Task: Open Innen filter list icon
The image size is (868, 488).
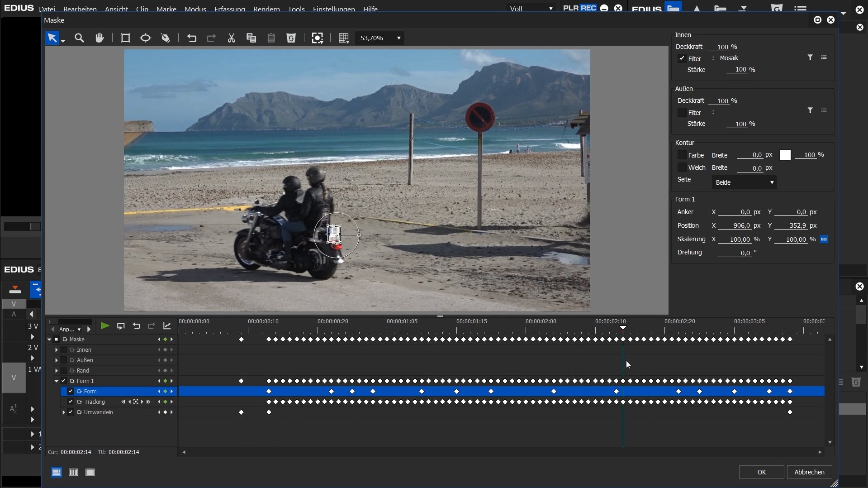Action: [x=824, y=57]
